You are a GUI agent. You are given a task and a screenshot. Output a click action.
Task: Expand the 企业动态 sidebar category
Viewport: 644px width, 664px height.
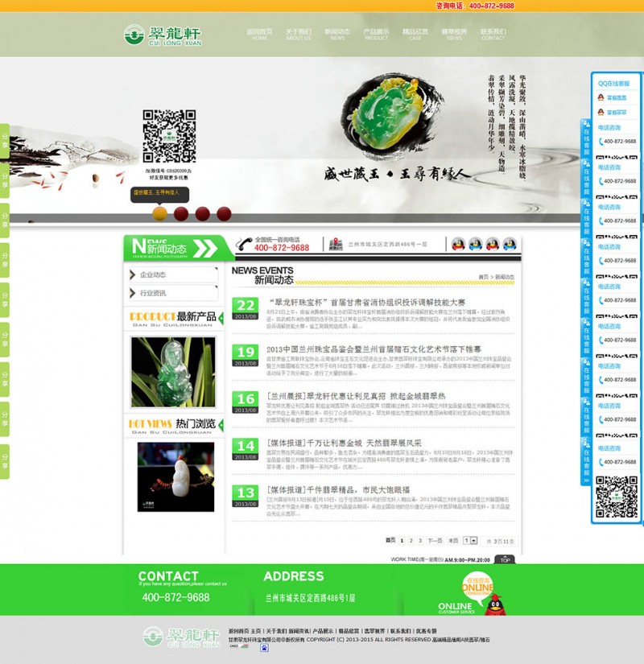(172, 274)
